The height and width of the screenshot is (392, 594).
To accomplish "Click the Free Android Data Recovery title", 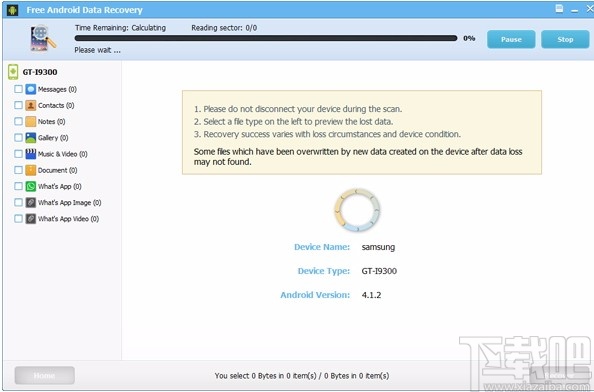I will (84, 10).
